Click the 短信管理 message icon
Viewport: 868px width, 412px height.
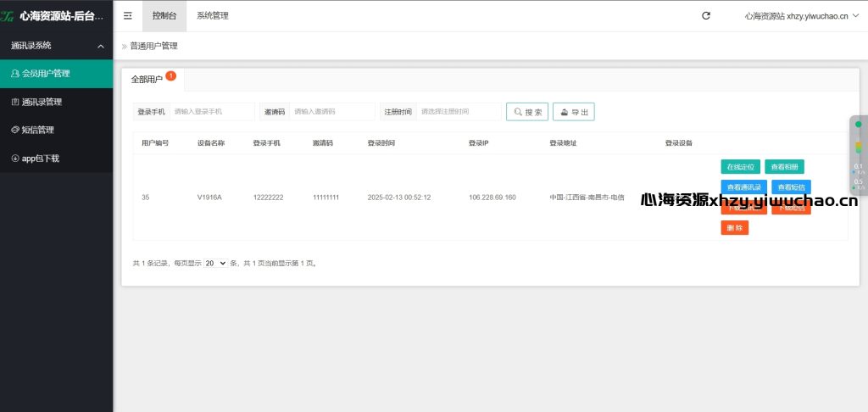15,131
